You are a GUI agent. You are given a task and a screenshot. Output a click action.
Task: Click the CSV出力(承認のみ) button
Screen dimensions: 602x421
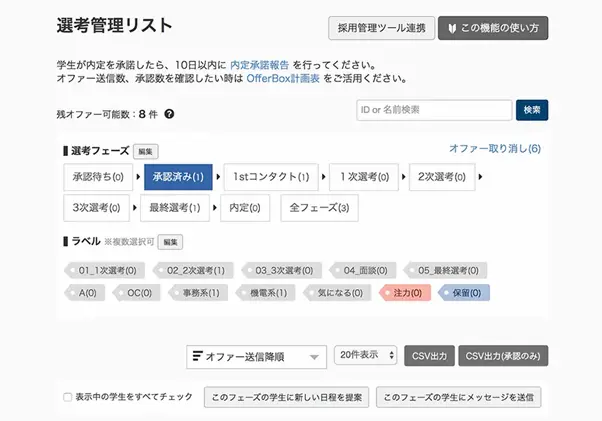[504, 356]
